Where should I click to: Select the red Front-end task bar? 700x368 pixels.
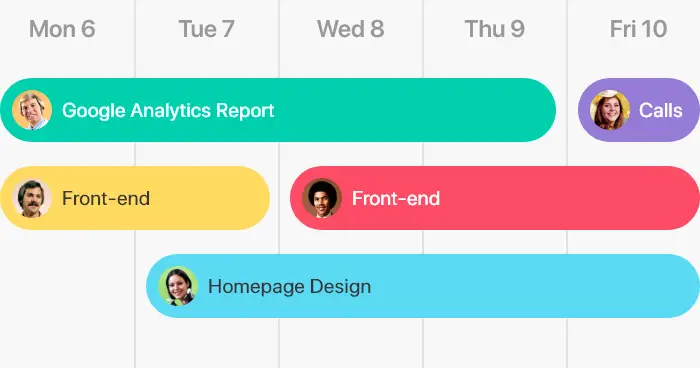pos(495,198)
